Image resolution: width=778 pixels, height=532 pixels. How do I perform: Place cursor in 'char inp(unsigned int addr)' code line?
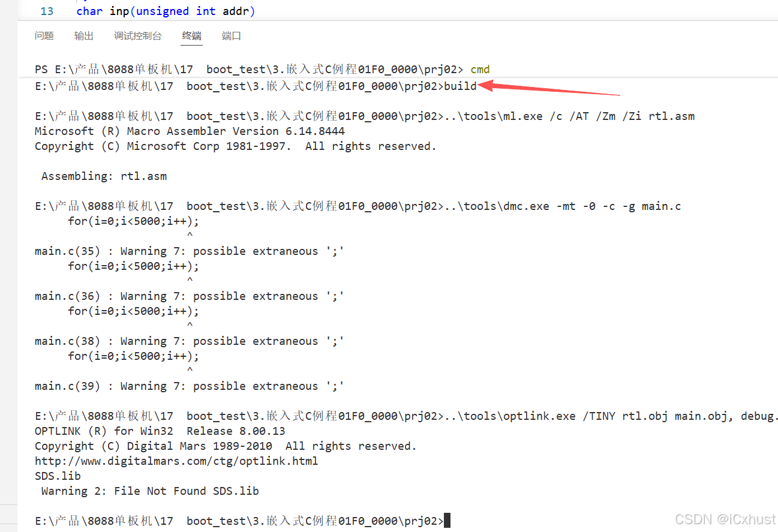click(166, 11)
